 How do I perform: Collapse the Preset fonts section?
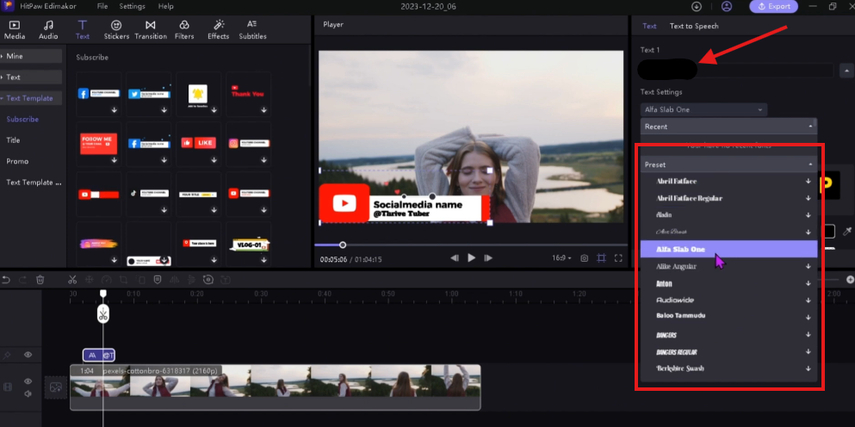(810, 165)
